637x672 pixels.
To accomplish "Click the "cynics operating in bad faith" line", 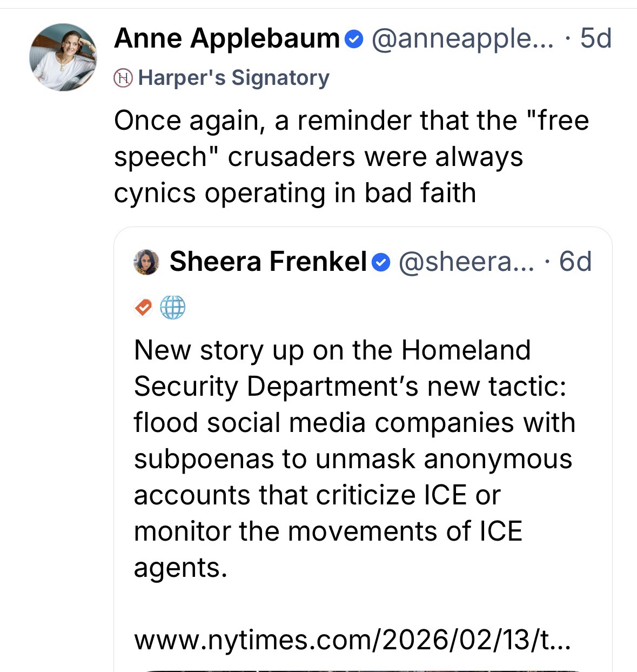I will [x=294, y=194].
